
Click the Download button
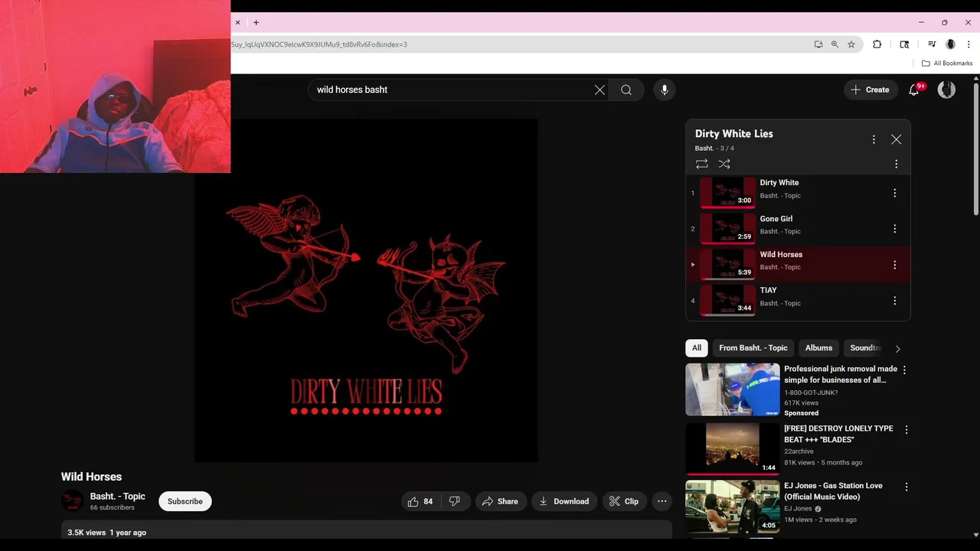(x=563, y=501)
